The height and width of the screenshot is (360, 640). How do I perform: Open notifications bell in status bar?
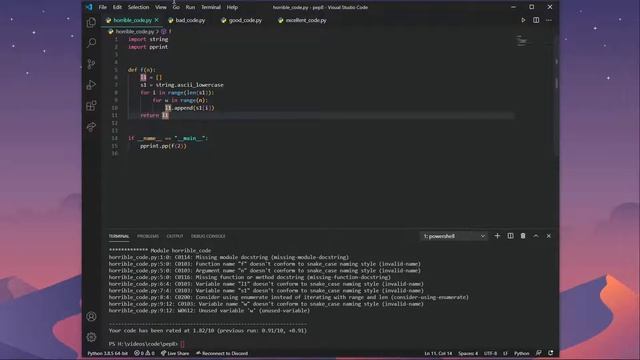tap(551, 353)
